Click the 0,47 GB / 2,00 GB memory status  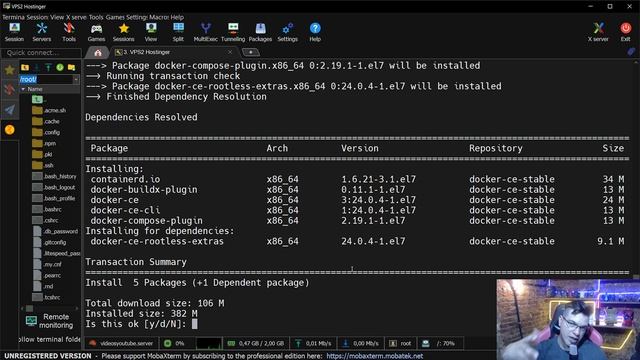coord(256,343)
